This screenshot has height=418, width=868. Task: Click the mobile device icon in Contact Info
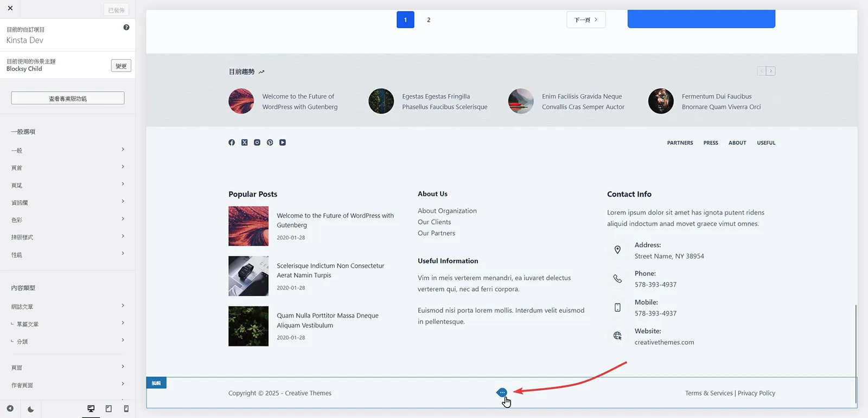click(x=617, y=307)
